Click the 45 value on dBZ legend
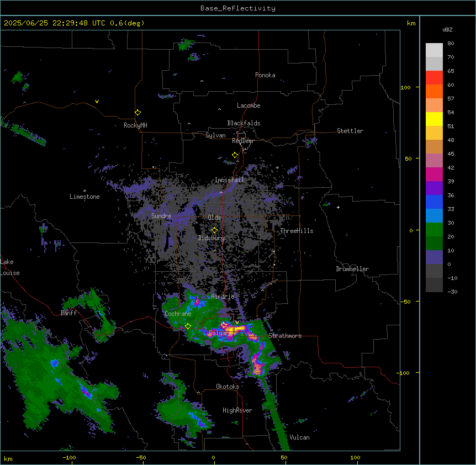 (451, 154)
